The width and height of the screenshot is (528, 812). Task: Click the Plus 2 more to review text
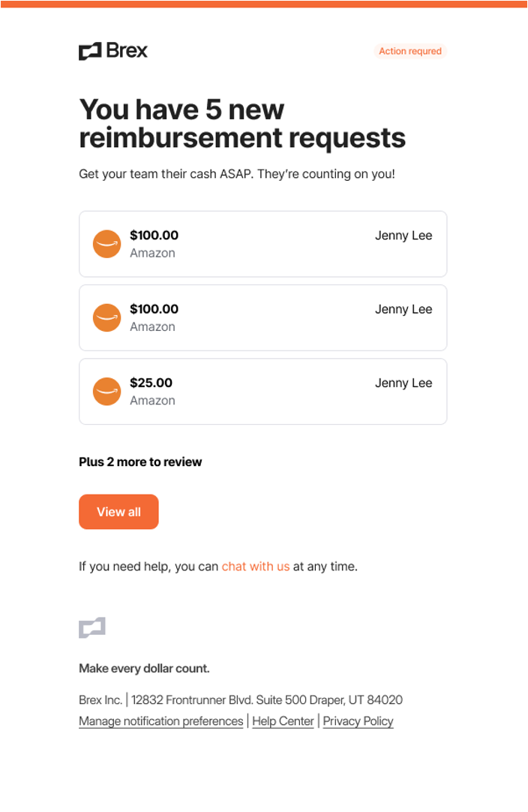pos(140,462)
